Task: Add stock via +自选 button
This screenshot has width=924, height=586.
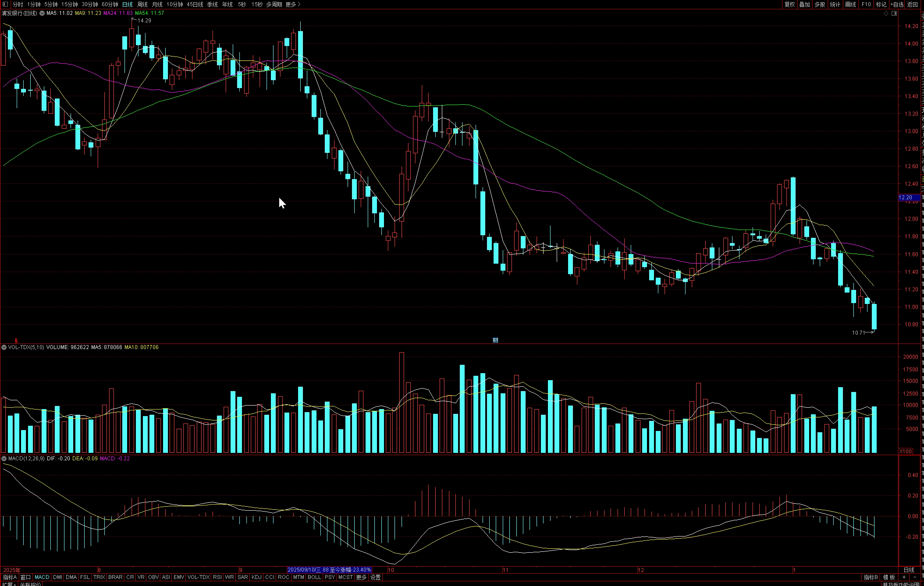Action: (897, 4)
